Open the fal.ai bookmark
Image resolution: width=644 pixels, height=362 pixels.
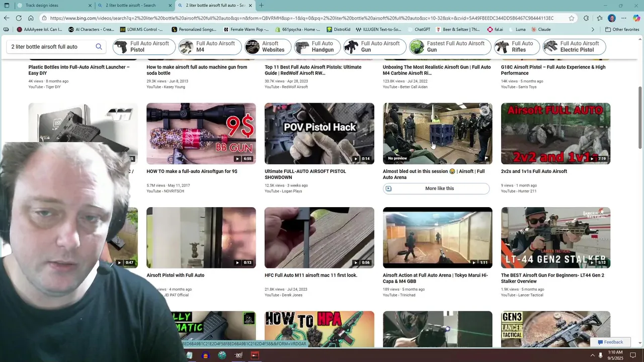(x=495, y=30)
